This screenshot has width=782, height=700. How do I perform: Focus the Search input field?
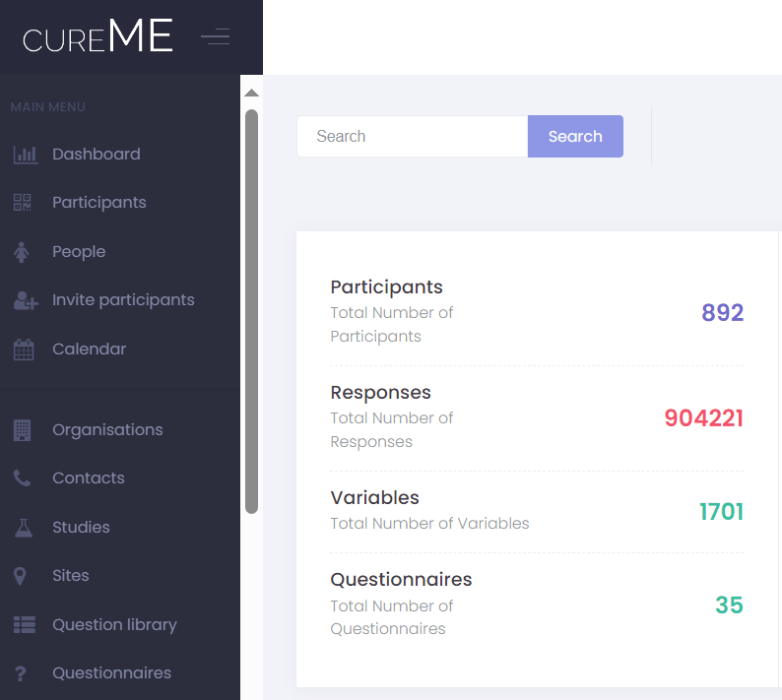point(412,137)
